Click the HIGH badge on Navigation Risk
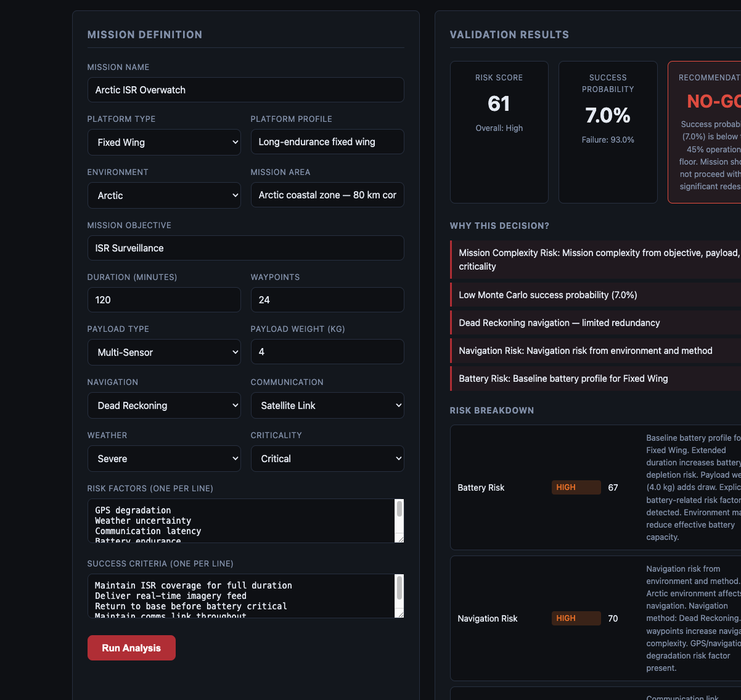 [576, 618]
